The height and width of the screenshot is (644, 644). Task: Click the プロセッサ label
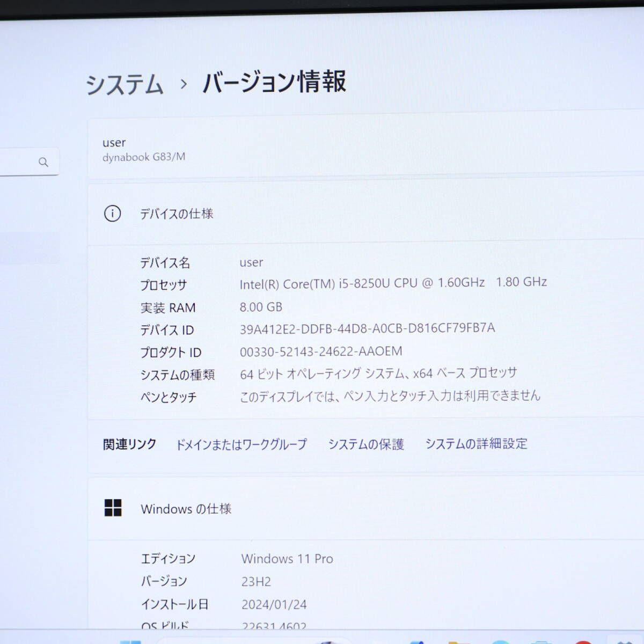[164, 285]
